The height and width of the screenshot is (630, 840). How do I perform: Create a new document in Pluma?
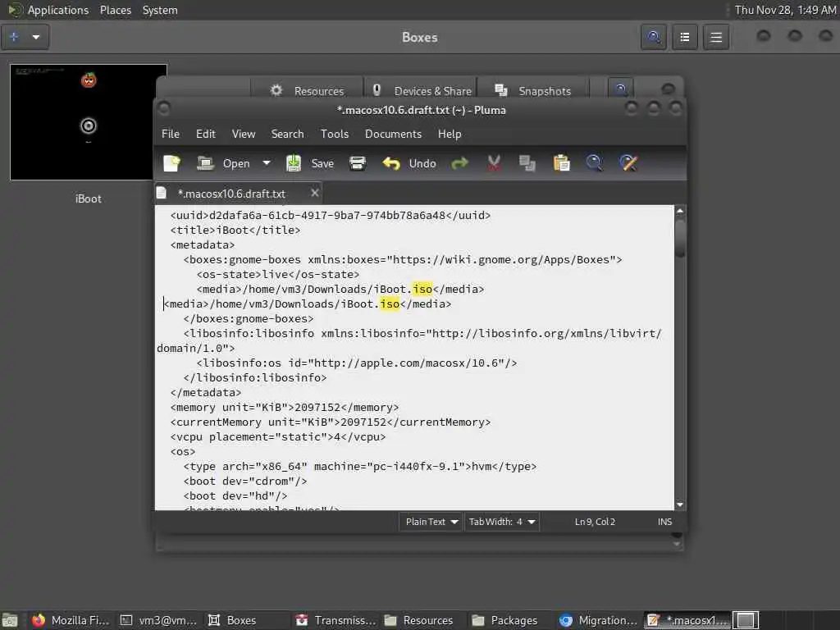pos(171,163)
